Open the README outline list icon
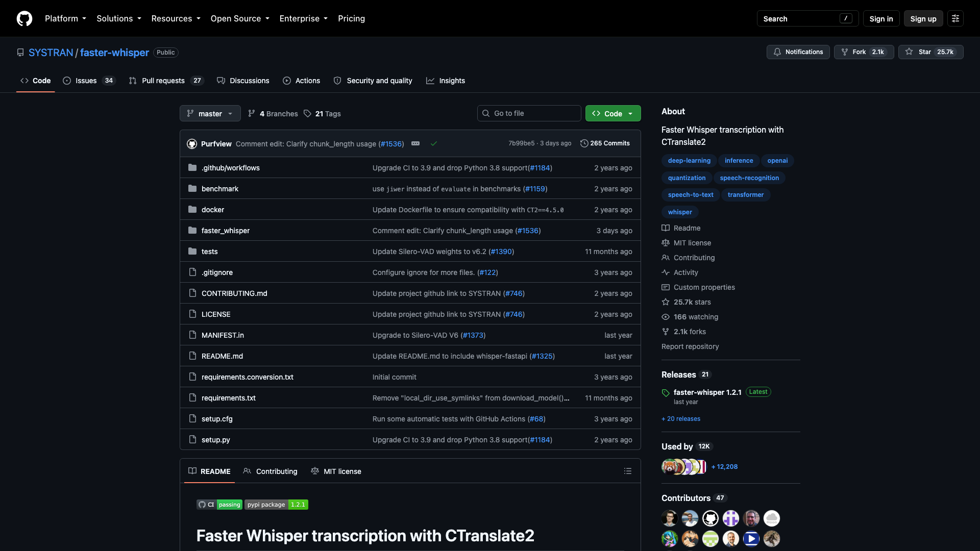Screen dimensions: 980x551 click(628, 471)
